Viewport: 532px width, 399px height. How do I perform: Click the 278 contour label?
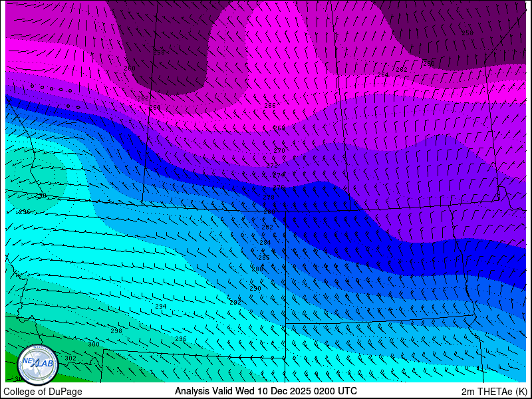269,197
